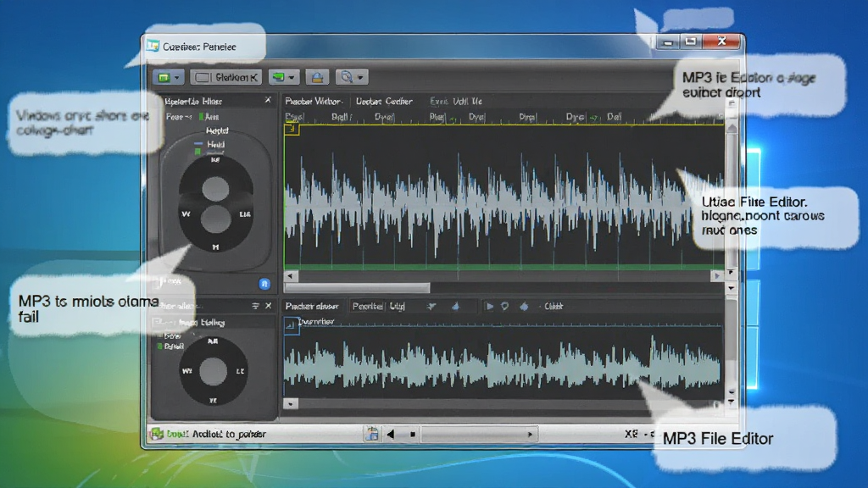Click yellow marker box at upper waveform start
The image size is (868, 488).
[292, 130]
